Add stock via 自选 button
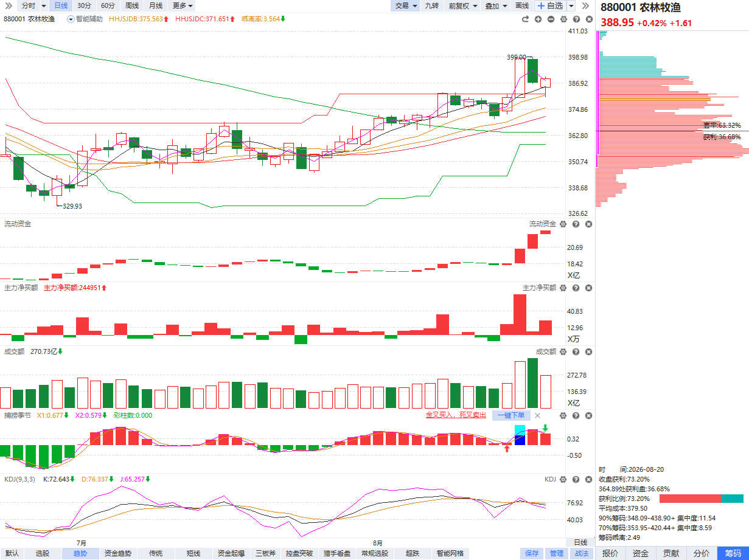 (x=550, y=5)
